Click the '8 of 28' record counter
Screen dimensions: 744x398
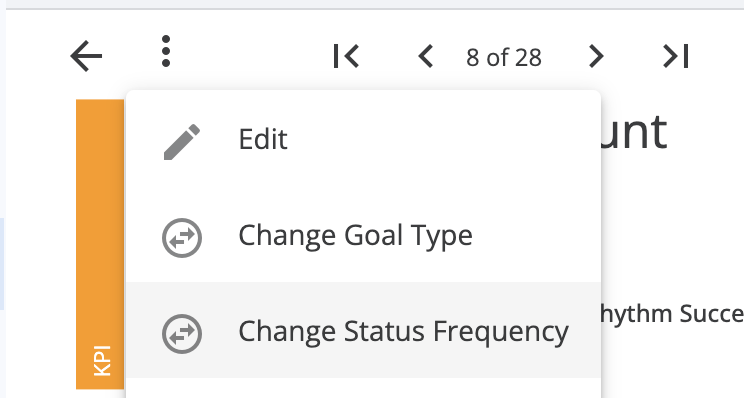point(503,57)
